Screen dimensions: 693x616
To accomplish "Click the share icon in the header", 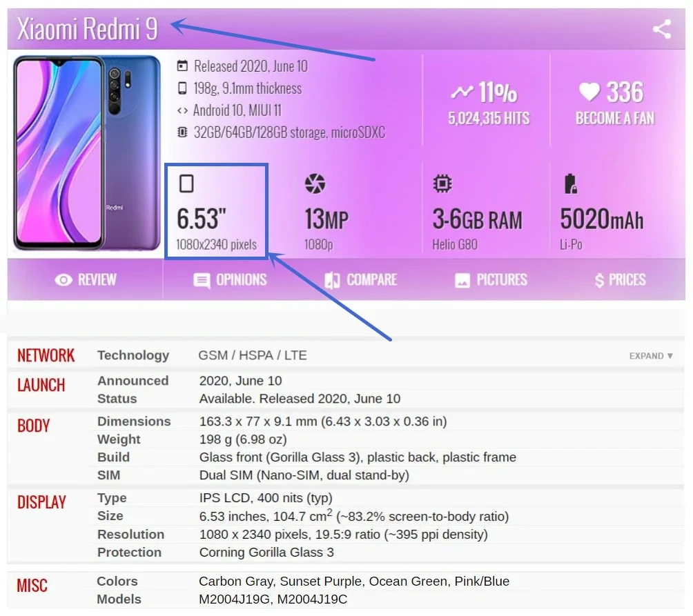I will click(x=662, y=29).
